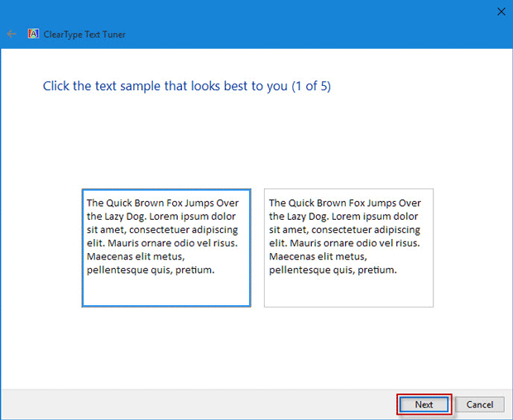The image size is (513, 420).
Task: Click the "ClearType Text Tuner" window title text
Action: 85,35
